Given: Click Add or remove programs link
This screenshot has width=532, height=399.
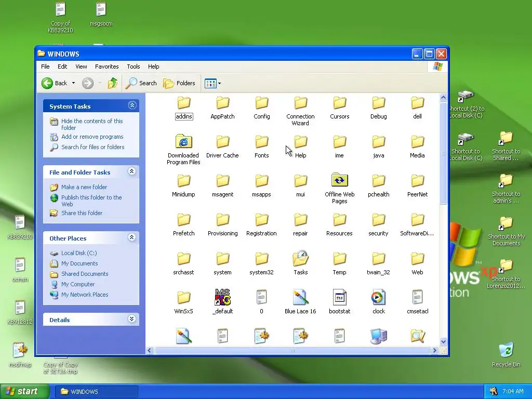Looking at the screenshot, I should pos(92,137).
